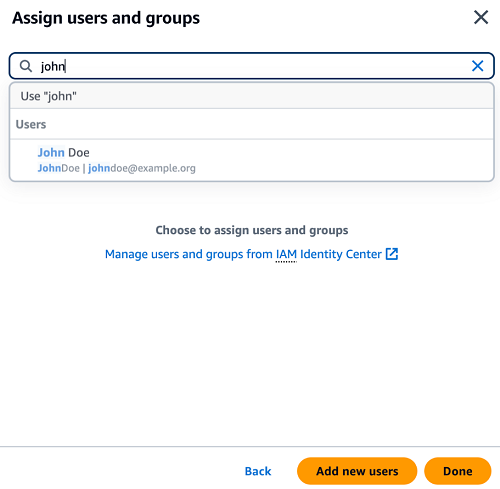The image size is (500, 489).
Task: Click the Assign users and groups title
Action: coord(106,18)
